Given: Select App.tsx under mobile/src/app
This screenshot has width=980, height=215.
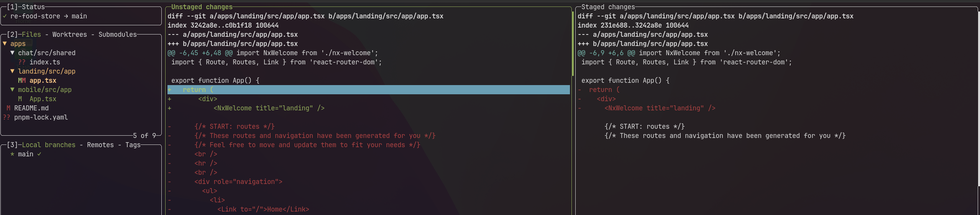Looking at the screenshot, I should point(43,99).
